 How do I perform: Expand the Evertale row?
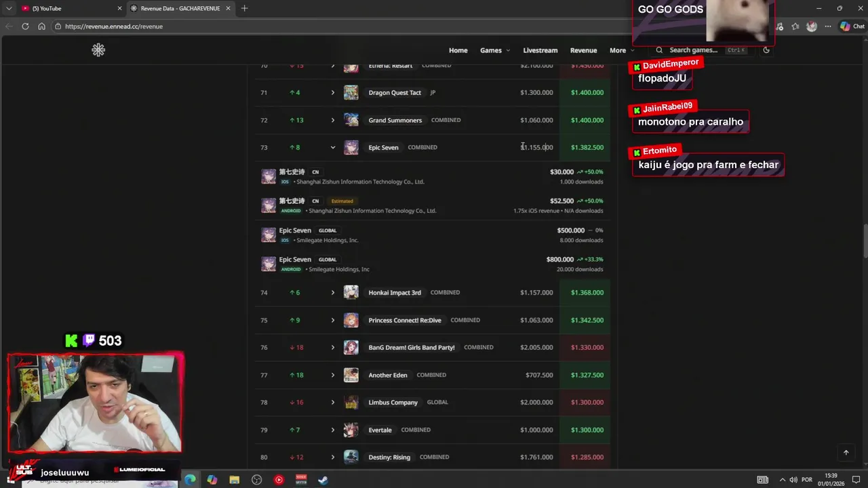[x=332, y=430]
